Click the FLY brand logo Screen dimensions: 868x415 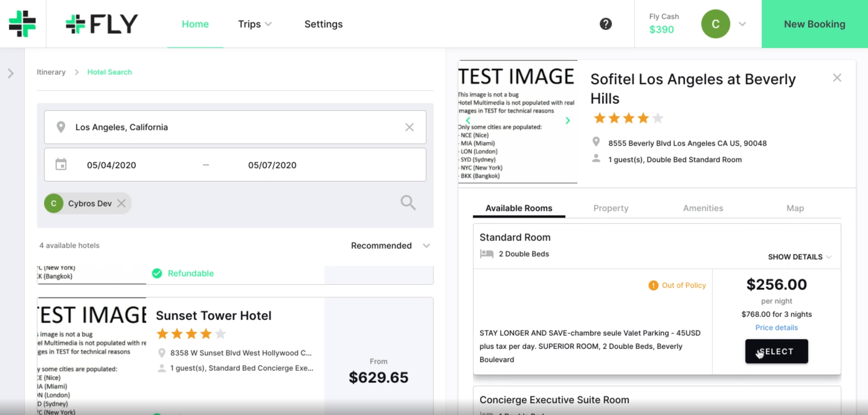[102, 24]
